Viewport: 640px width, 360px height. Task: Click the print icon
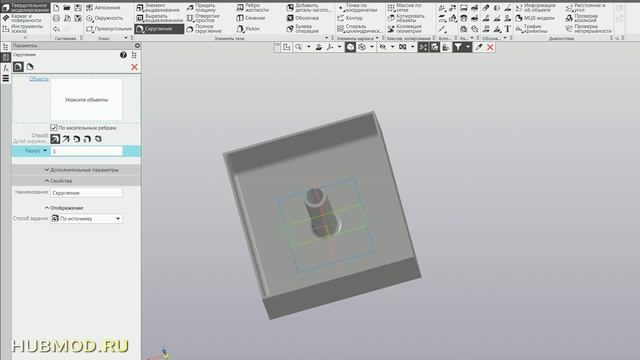coord(56,18)
